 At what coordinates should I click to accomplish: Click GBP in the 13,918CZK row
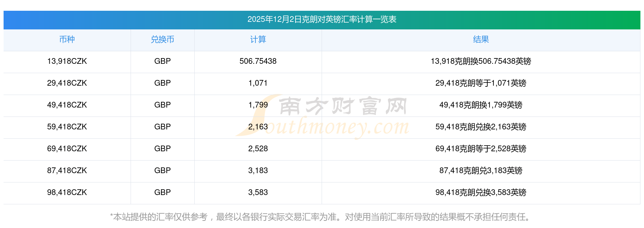(162, 61)
